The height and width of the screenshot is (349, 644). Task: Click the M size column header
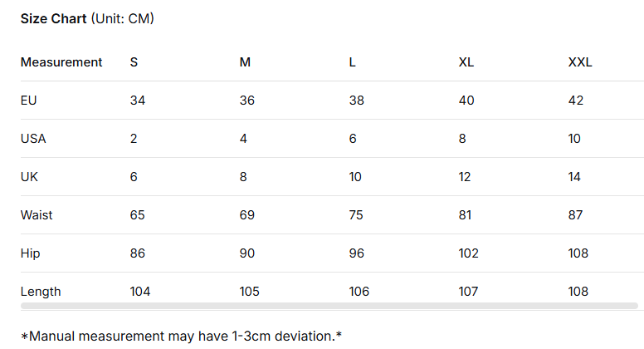pyautogui.click(x=245, y=62)
